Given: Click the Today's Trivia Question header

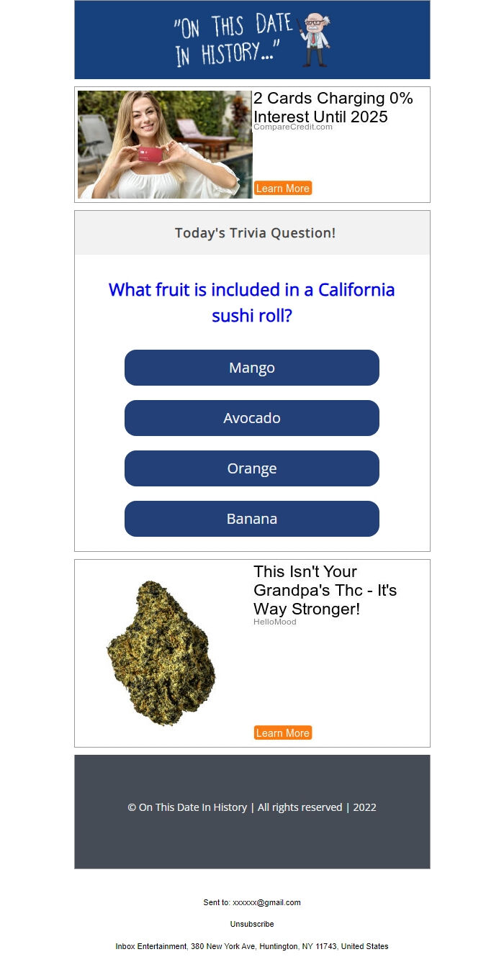Looking at the screenshot, I should (255, 232).
